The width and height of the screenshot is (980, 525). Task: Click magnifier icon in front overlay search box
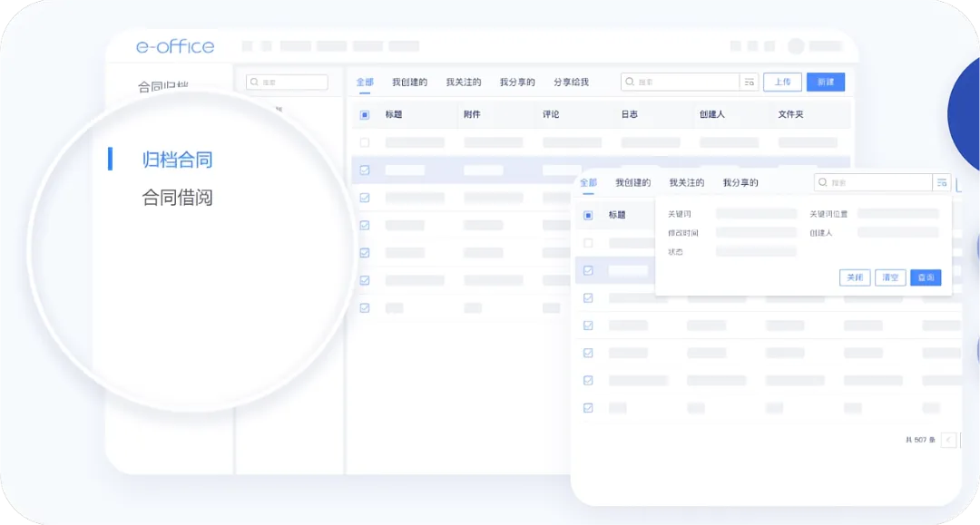(823, 182)
